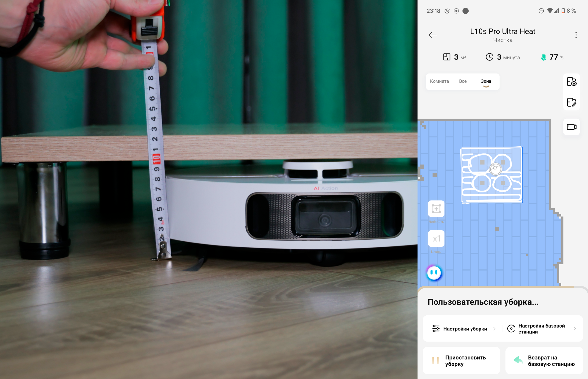Pause cleaning with Приостановить уборку
Image resolution: width=588 pixels, height=379 pixels.
tap(461, 361)
